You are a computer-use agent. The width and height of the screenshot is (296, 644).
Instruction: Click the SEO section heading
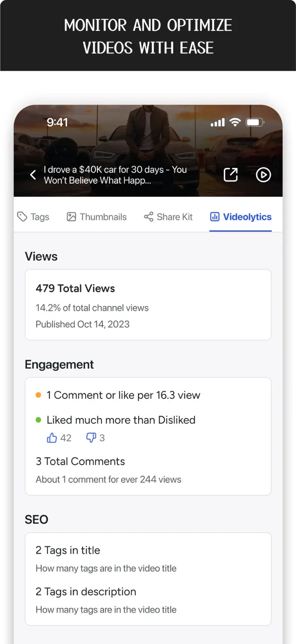(37, 520)
